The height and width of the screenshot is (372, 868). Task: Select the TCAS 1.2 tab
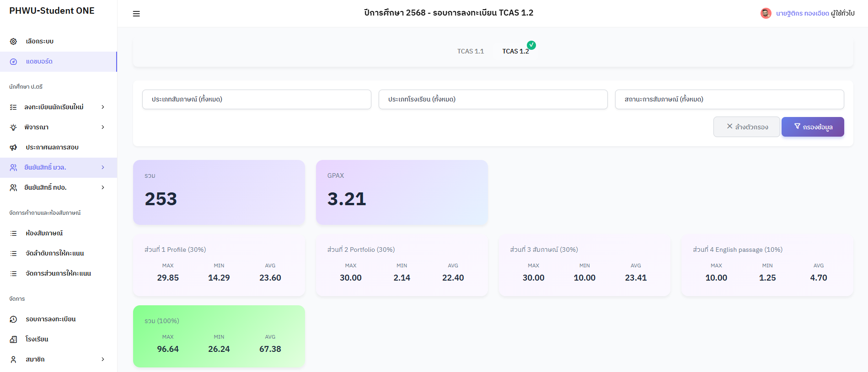[x=515, y=51]
